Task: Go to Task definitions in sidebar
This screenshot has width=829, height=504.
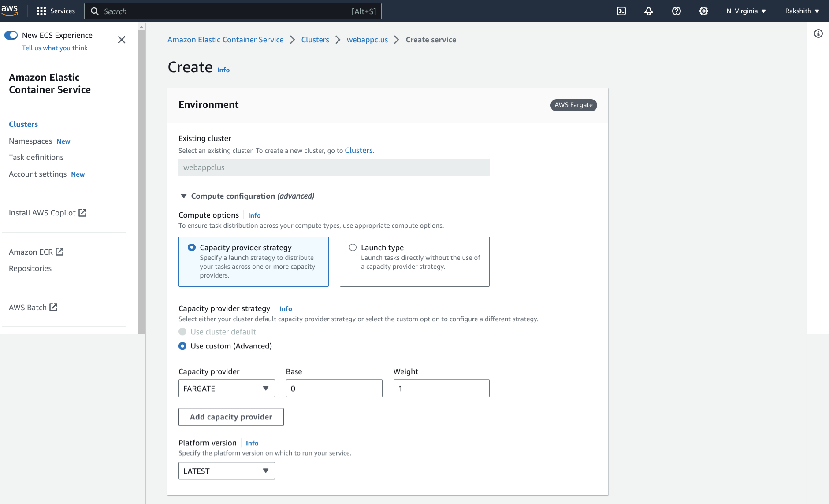Action: click(x=36, y=157)
